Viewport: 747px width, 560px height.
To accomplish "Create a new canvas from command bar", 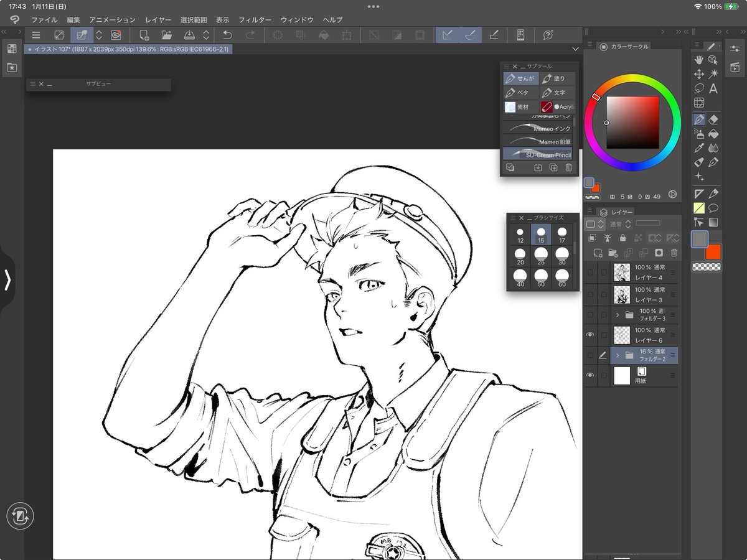I will click(144, 35).
